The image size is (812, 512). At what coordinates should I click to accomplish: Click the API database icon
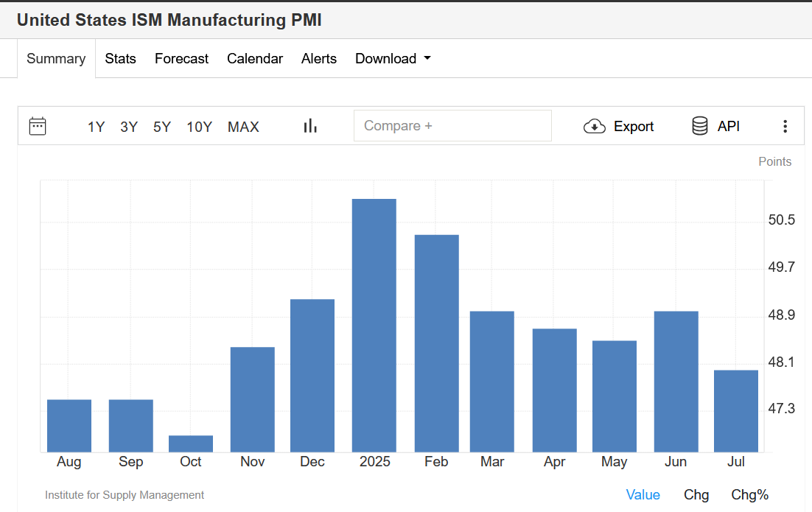[699, 126]
